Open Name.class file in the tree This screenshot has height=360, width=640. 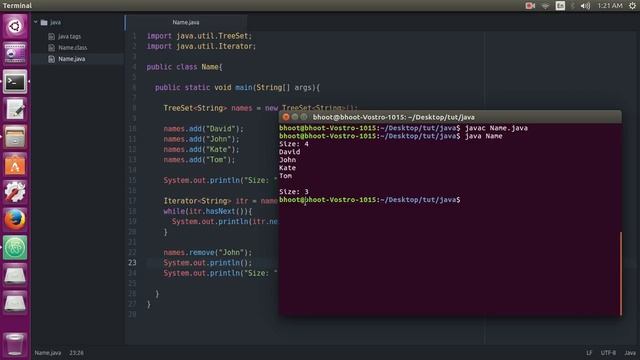(x=73, y=47)
